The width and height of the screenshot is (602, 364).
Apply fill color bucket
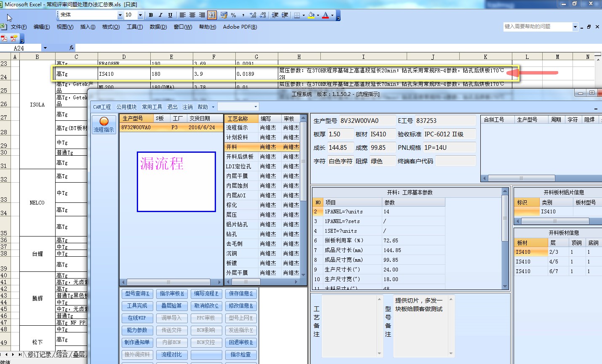pos(311,15)
